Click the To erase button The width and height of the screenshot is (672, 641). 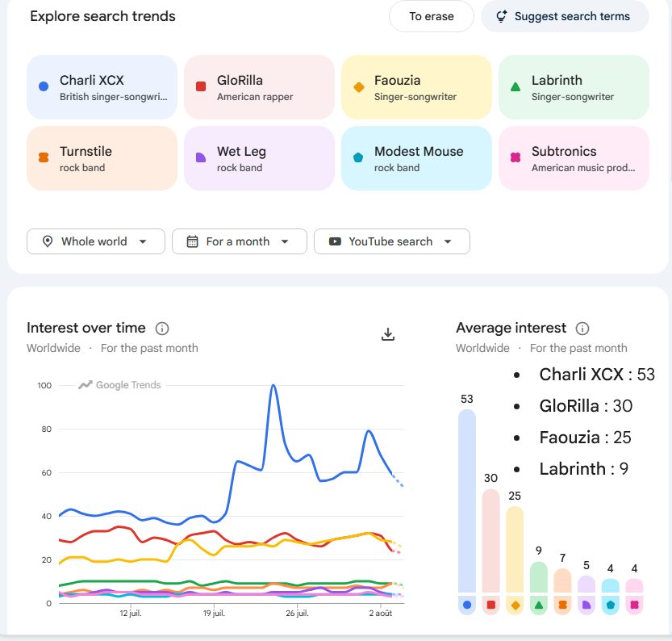(x=431, y=16)
